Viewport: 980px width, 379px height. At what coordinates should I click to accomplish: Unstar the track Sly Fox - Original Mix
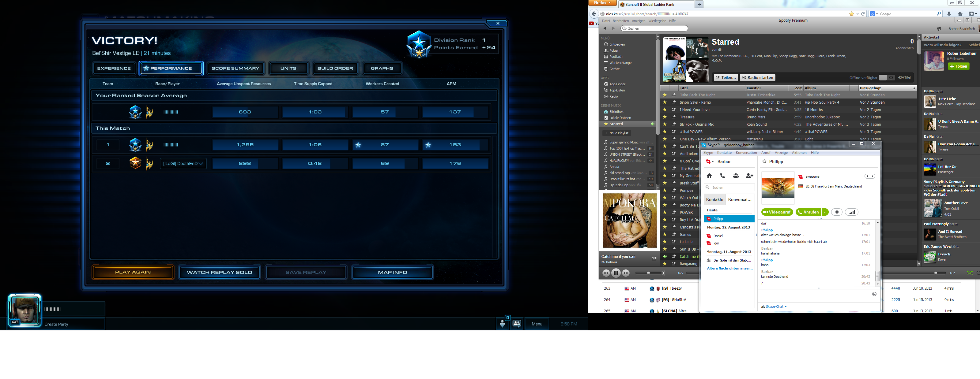665,124
